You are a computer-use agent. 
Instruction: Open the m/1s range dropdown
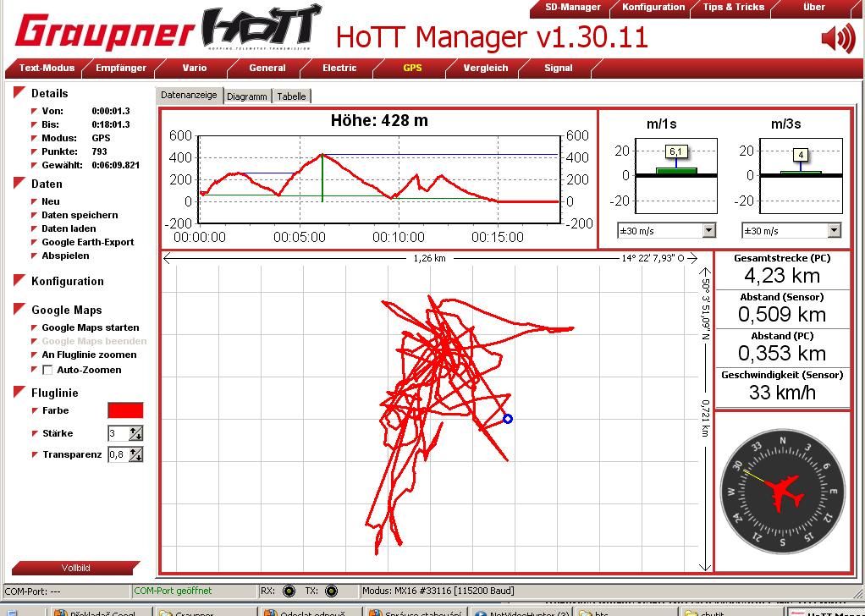708,231
